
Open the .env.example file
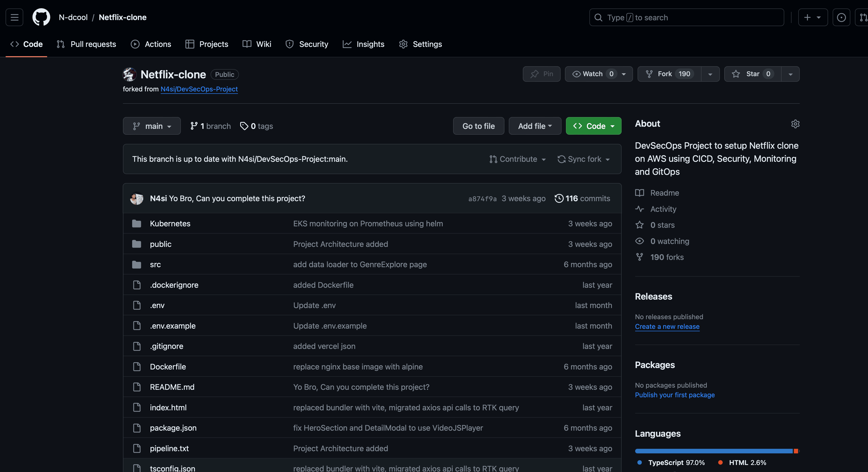pyautogui.click(x=173, y=326)
